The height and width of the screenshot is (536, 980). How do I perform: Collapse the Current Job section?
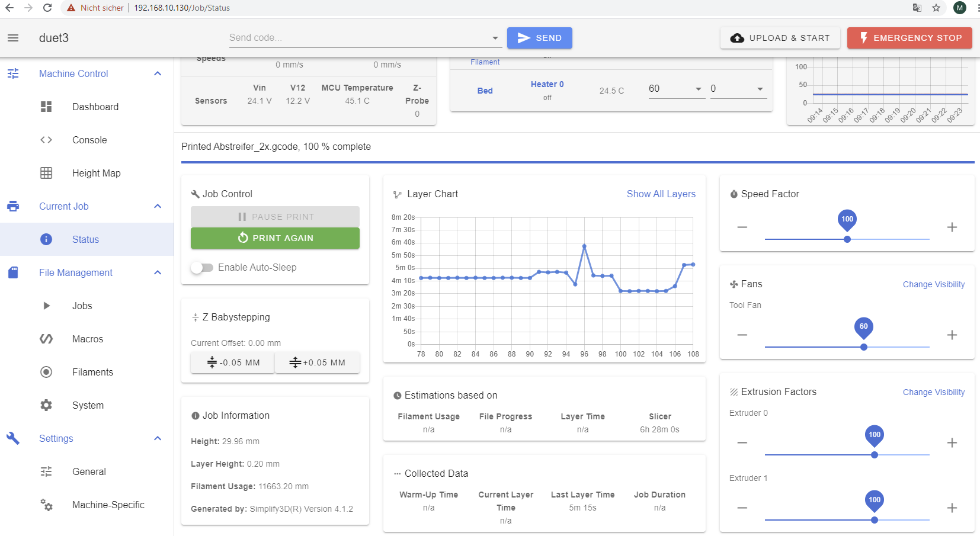coord(158,206)
